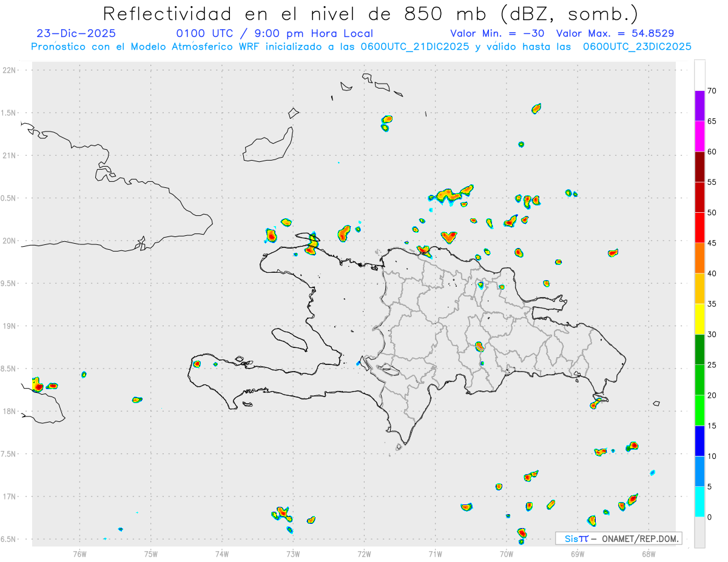Screen dimensions: 728x562
Task: Click the '70W' longitude axis label
Action: click(x=506, y=554)
